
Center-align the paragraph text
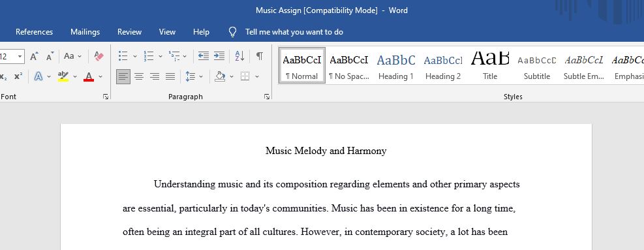(139, 76)
